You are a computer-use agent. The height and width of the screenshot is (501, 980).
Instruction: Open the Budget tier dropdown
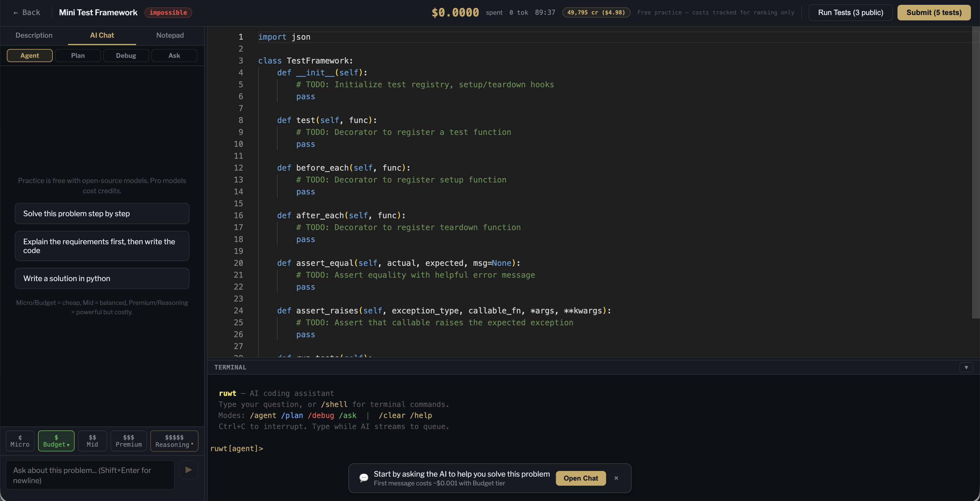(56, 441)
